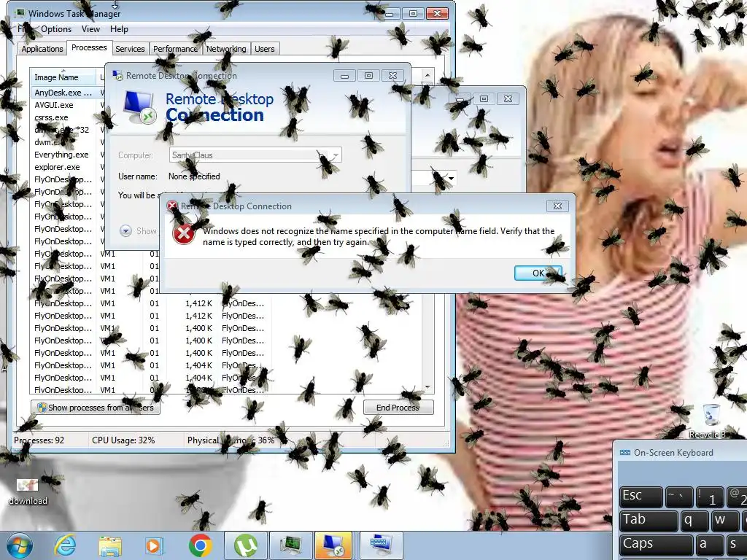This screenshot has width=747, height=560.
Task: Click the a key on On-Screen Keyboard
Action: tap(709, 545)
